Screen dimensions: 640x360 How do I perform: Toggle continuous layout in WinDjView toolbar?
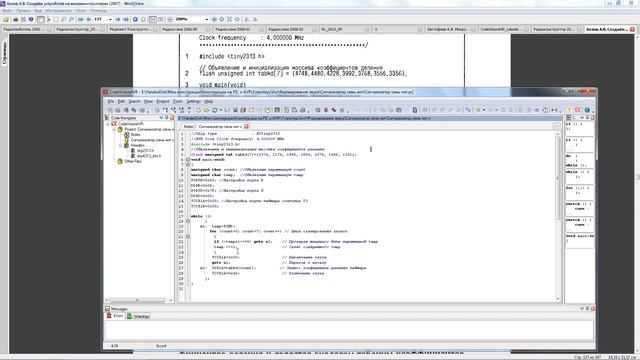(x=152, y=19)
